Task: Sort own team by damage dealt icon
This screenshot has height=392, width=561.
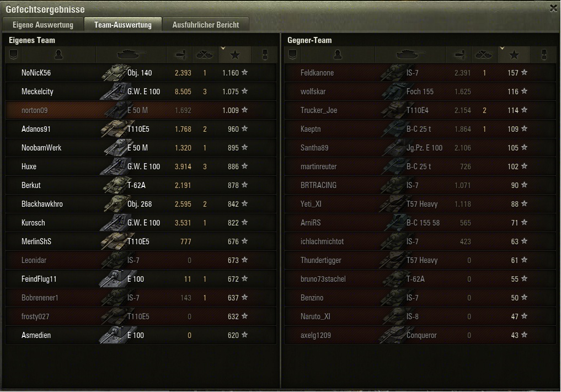Action: [181, 55]
